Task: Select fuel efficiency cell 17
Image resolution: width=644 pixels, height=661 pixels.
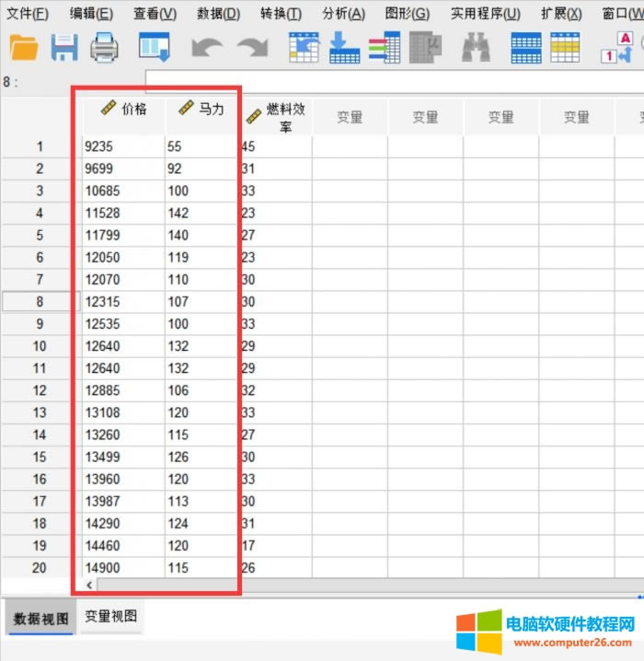Action: [277, 546]
